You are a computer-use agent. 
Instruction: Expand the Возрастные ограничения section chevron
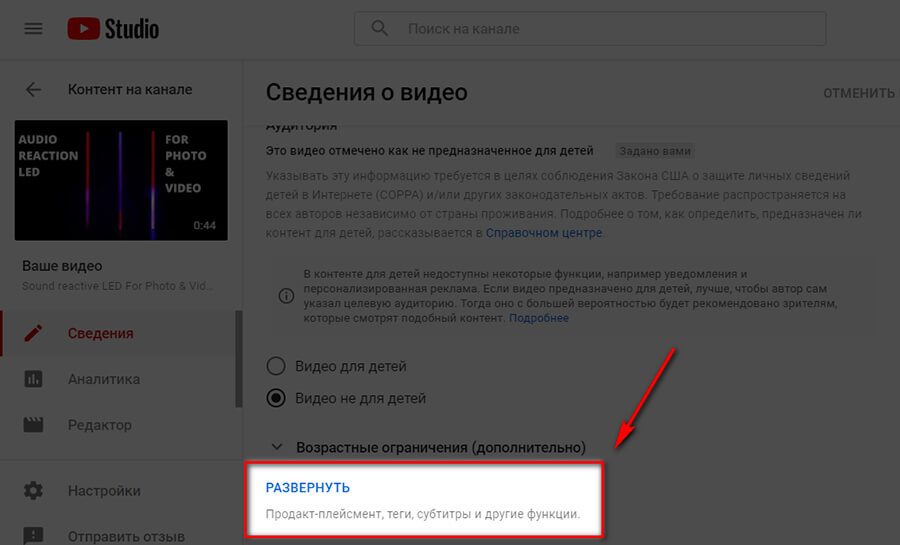pyautogui.click(x=277, y=447)
